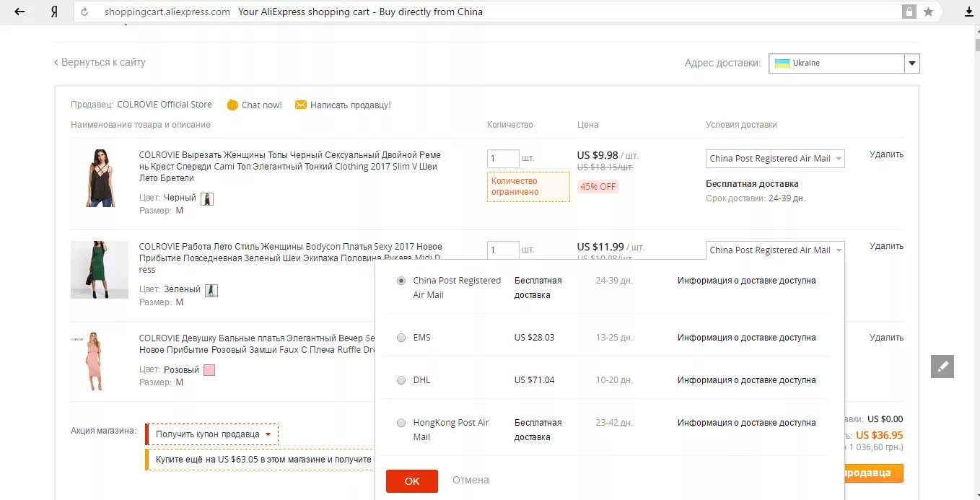
Task: Click the US $71.04 DHL price
Action: (x=535, y=380)
